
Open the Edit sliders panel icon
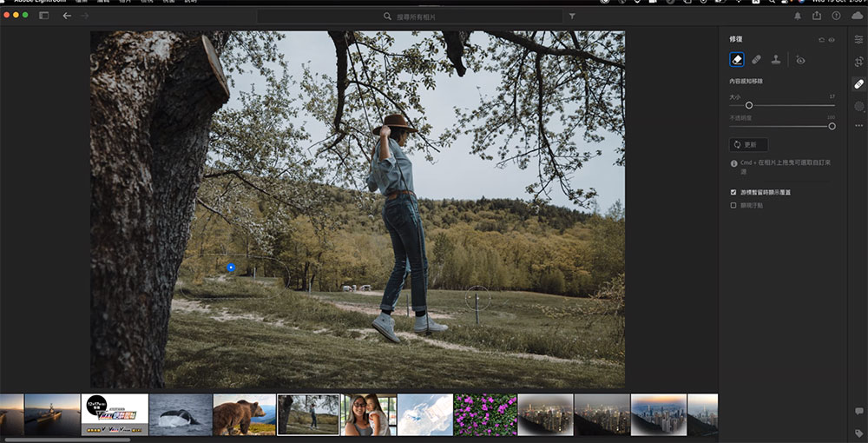click(x=858, y=39)
